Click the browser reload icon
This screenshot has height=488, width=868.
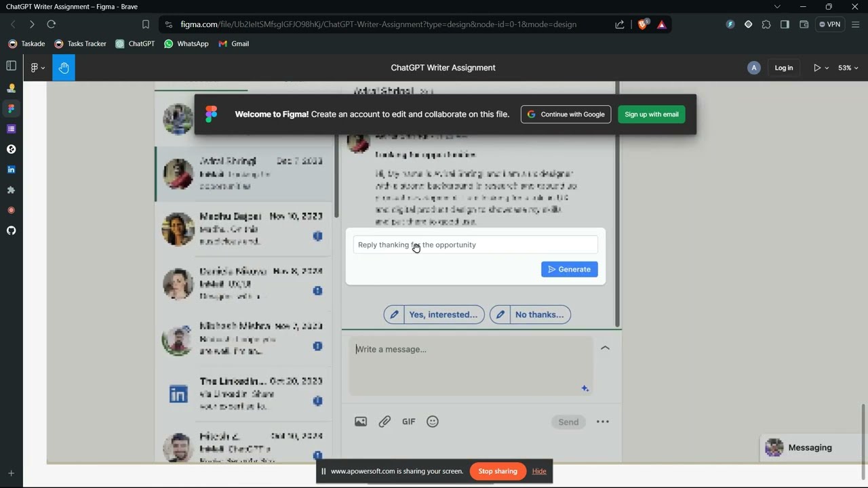point(51,24)
